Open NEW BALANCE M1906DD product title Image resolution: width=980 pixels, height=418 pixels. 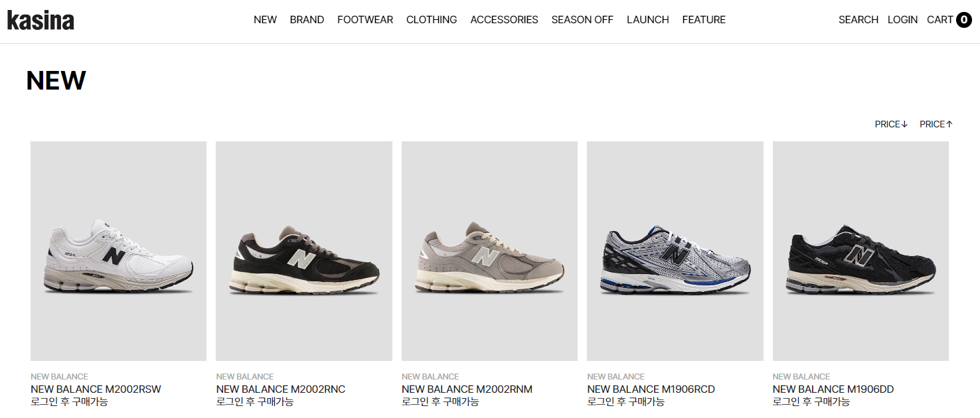[x=833, y=389]
